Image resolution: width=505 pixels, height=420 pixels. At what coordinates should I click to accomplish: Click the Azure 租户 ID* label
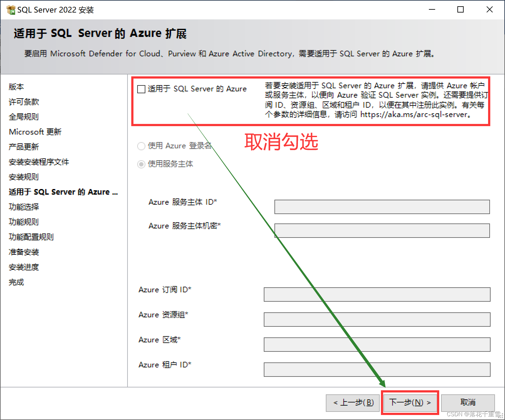click(165, 365)
